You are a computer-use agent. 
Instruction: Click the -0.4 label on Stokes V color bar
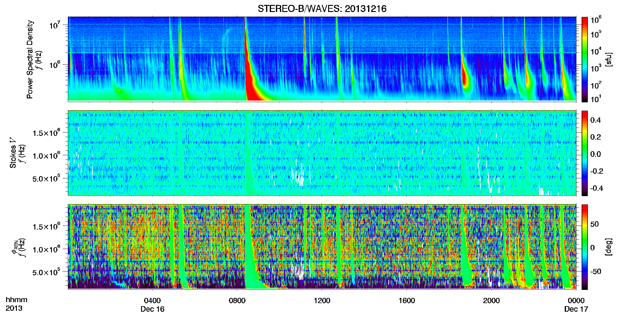[x=597, y=188]
